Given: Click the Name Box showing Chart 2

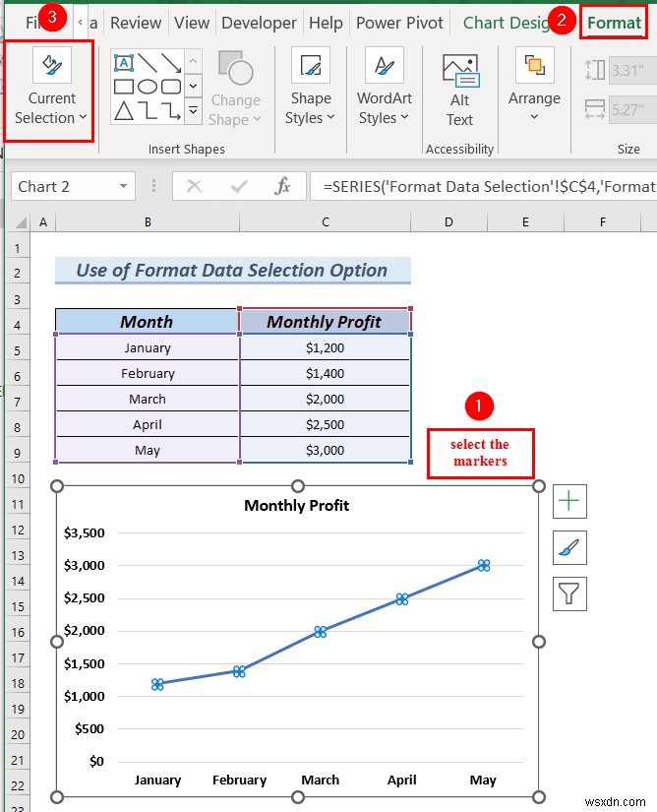Looking at the screenshot, I should 65,186.
